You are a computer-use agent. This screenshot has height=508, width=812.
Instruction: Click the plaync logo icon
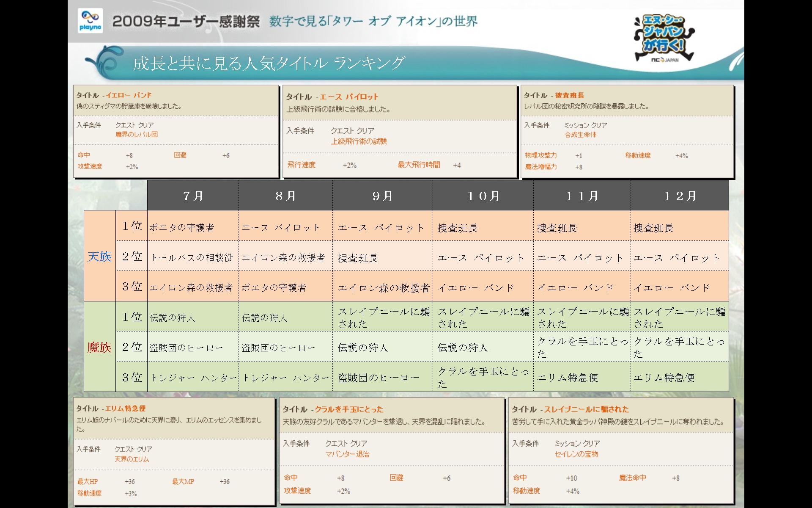coord(90,20)
